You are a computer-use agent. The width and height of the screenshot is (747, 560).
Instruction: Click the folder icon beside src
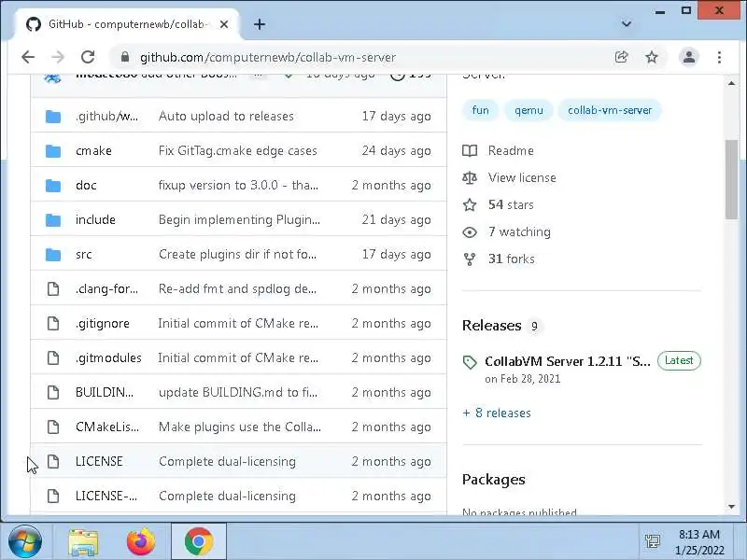pos(53,255)
